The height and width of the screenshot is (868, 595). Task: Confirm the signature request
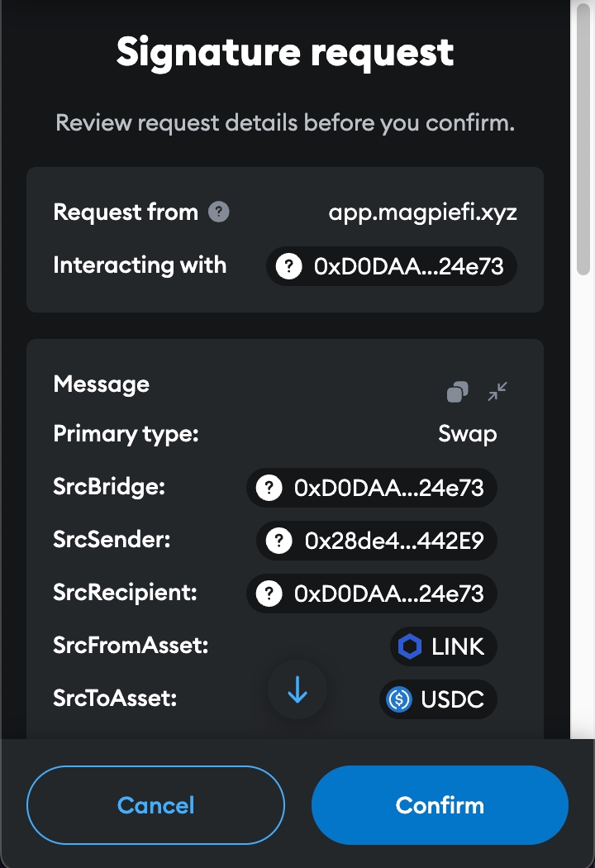pos(440,805)
